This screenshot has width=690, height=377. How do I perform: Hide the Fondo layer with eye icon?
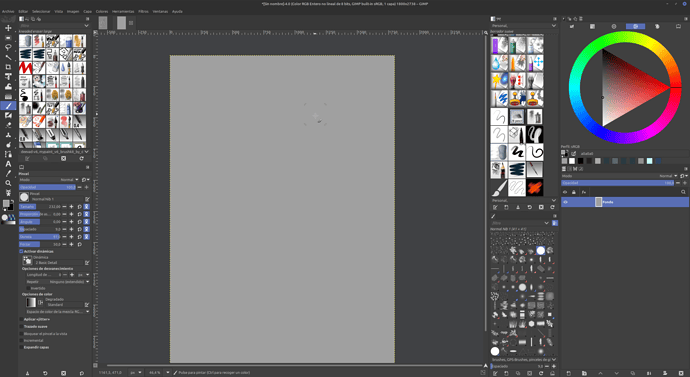(565, 202)
